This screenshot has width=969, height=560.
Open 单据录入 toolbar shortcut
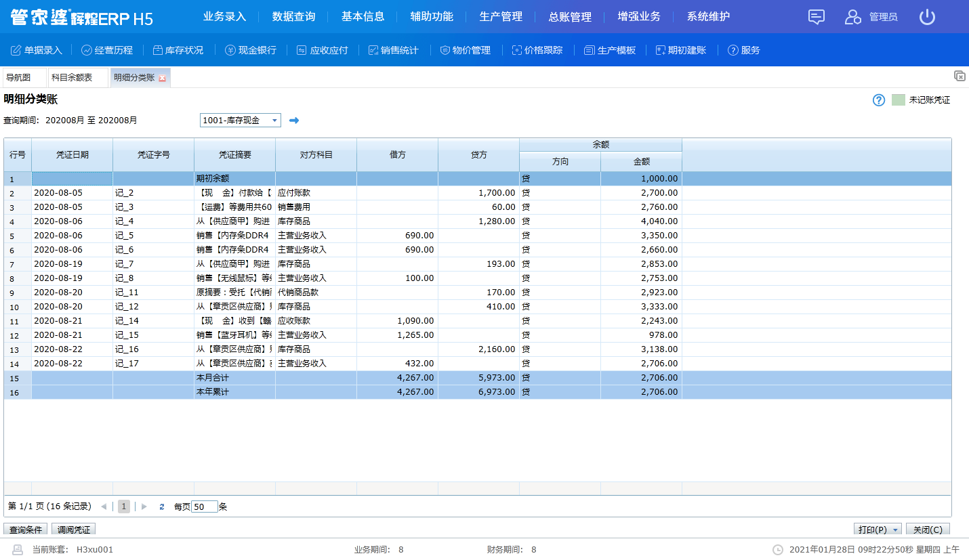coord(36,50)
